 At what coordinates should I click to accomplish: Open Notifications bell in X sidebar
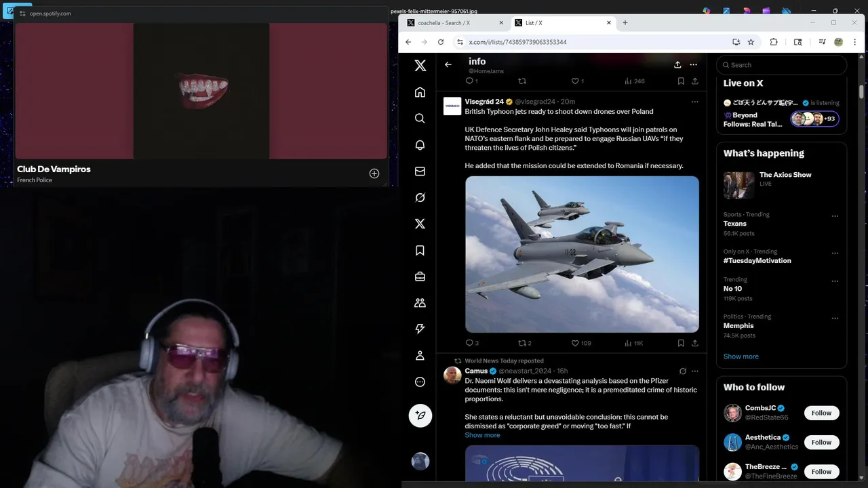(x=420, y=145)
